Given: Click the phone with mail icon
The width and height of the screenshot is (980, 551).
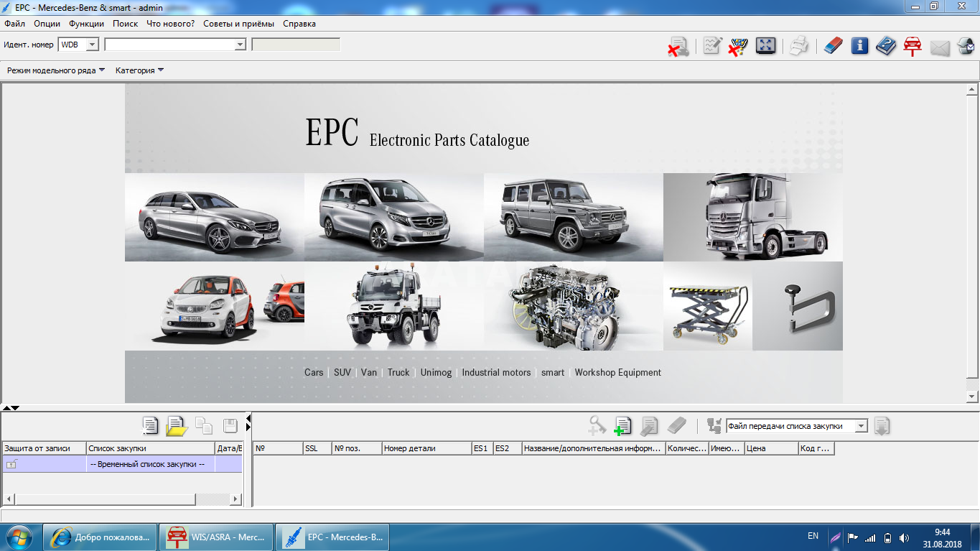Looking at the screenshot, I should (x=966, y=47).
